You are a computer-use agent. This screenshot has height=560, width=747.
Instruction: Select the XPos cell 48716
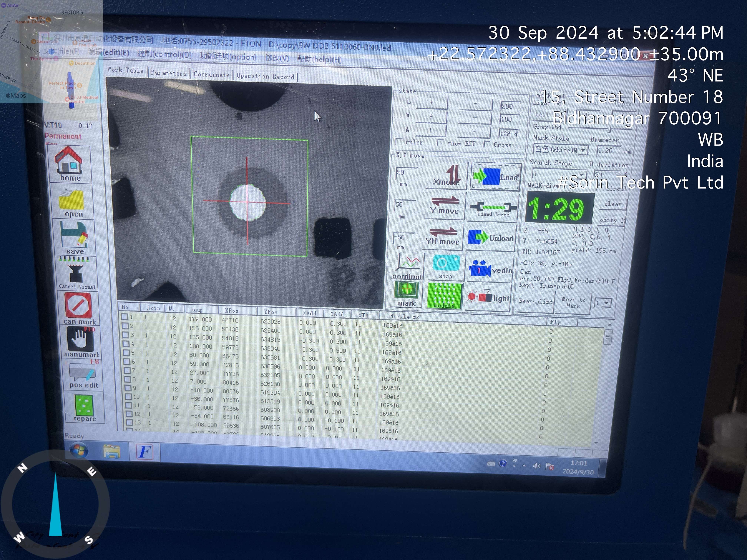230,320
